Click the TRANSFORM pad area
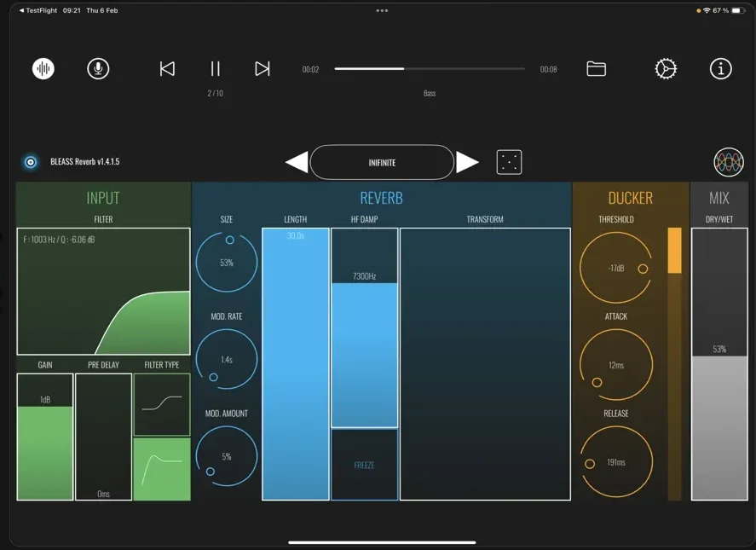This screenshot has height=550, width=756. pos(486,364)
